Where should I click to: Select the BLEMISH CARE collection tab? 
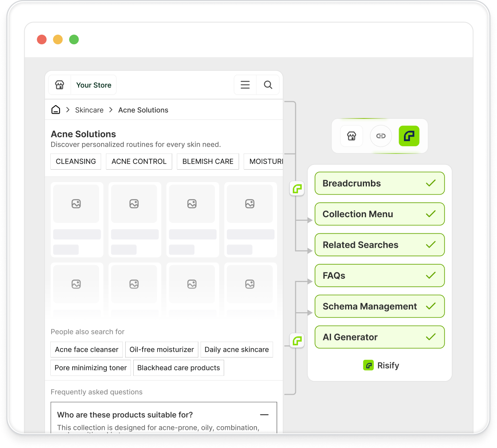click(208, 162)
